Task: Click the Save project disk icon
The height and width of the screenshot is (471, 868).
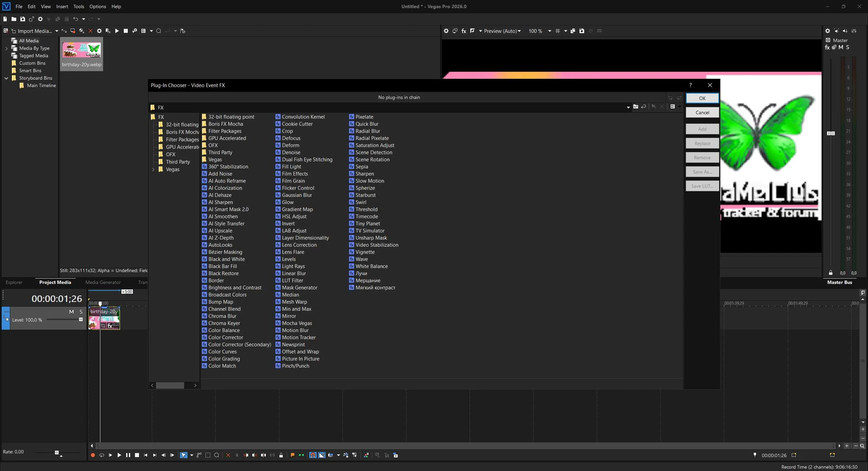Action: tap(23, 19)
